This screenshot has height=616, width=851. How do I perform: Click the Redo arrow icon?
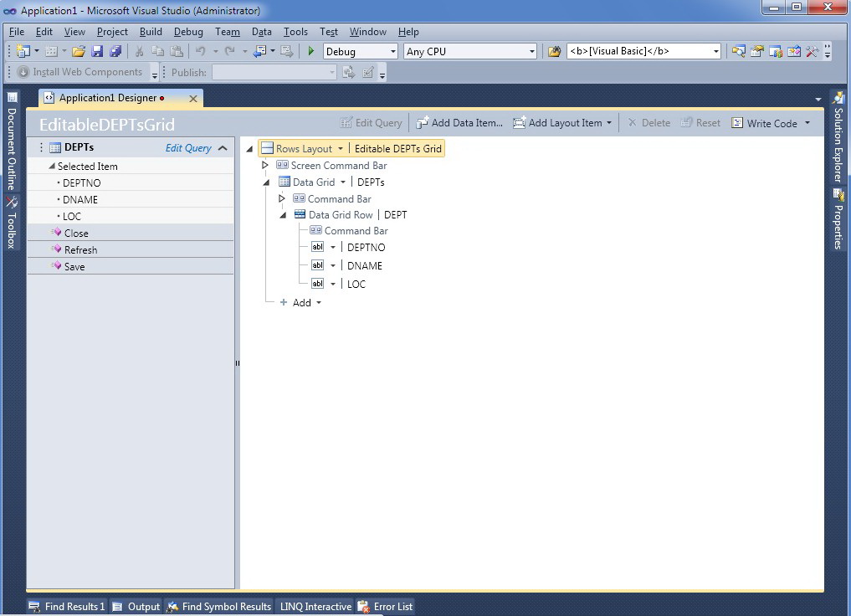point(230,52)
